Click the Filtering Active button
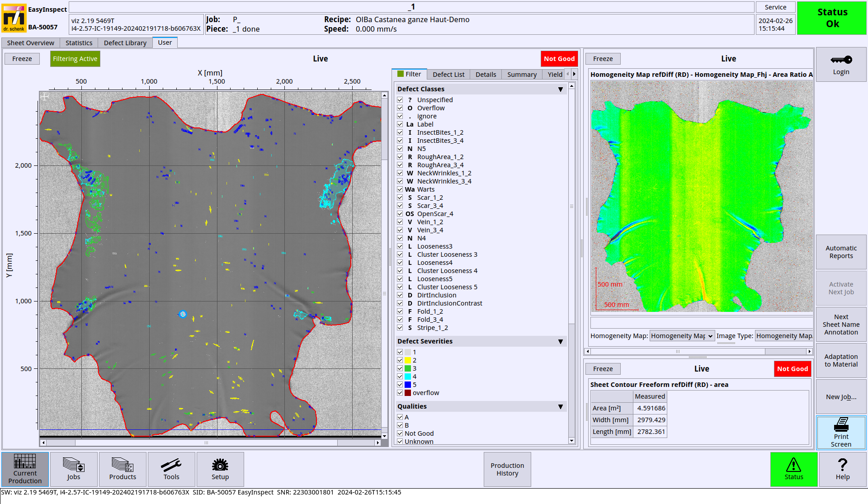 75,59
